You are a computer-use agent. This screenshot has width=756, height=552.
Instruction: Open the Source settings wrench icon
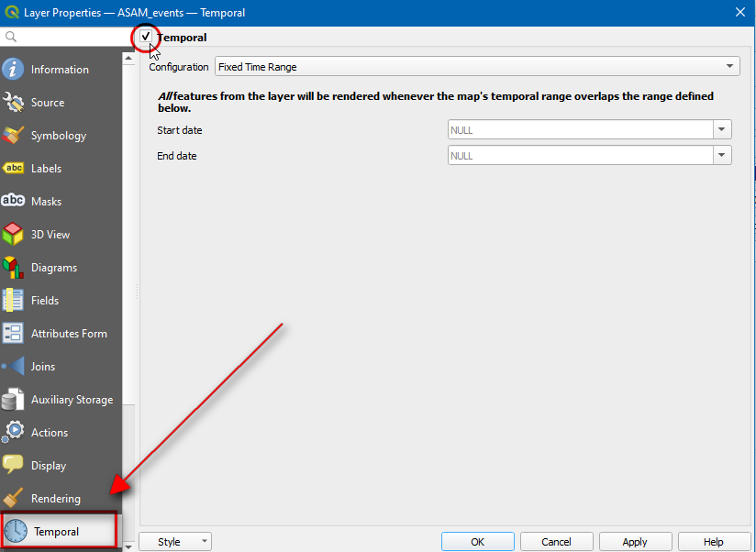click(14, 103)
